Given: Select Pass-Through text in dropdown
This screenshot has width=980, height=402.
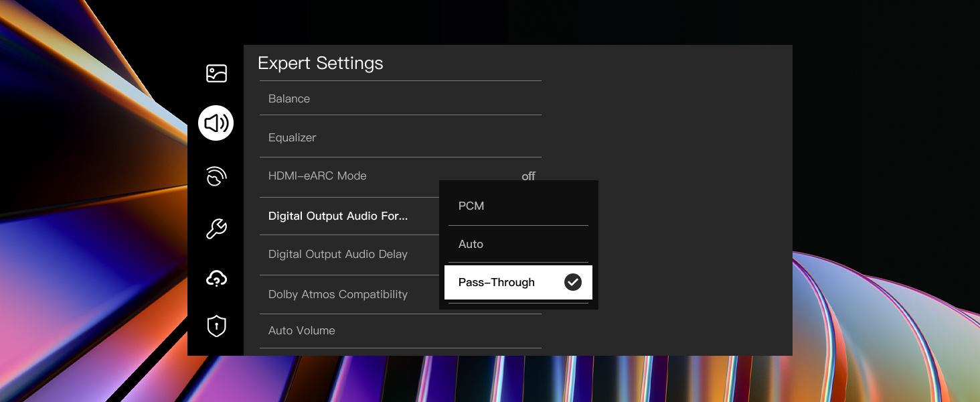Looking at the screenshot, I should 497,282.
